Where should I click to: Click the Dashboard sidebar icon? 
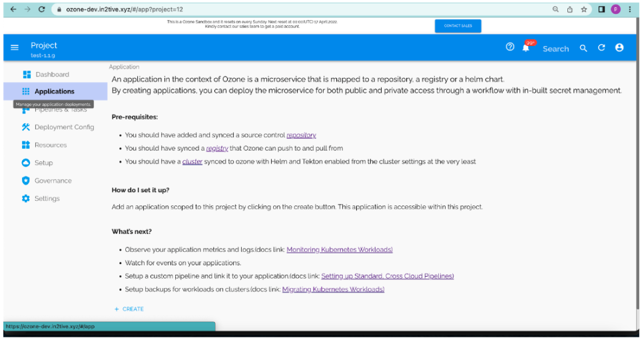[27, 74]
